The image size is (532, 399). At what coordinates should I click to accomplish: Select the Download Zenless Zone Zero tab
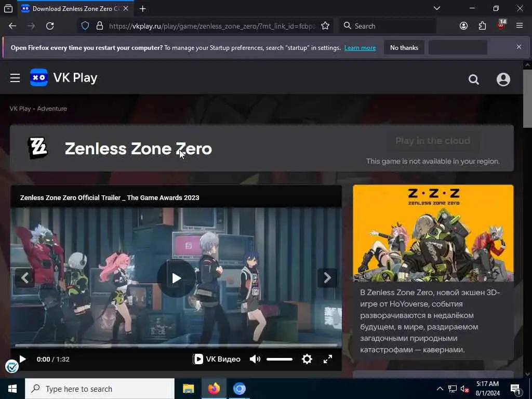75,8
